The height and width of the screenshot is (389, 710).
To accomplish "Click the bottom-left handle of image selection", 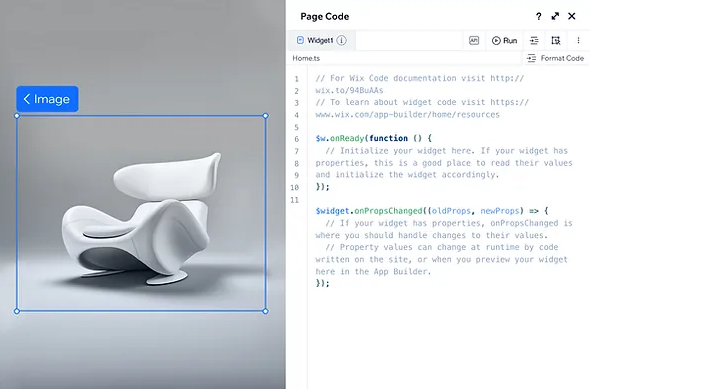I will point(17,311).
